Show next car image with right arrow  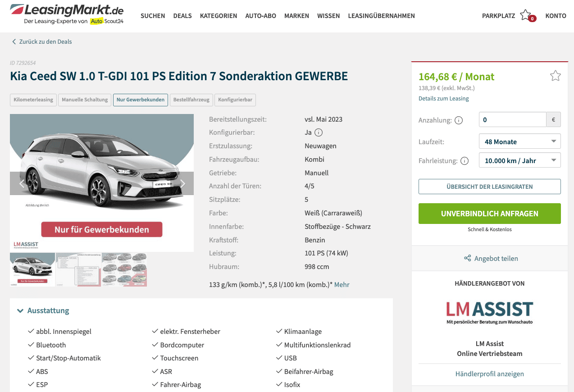pos(182,183)
